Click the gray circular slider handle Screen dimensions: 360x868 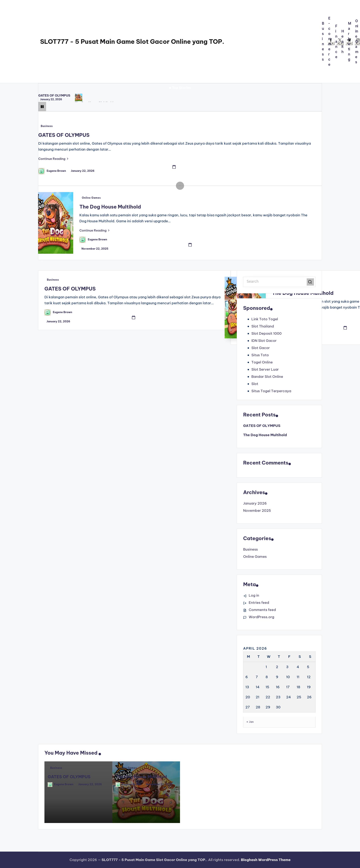[x=180, y=186]
